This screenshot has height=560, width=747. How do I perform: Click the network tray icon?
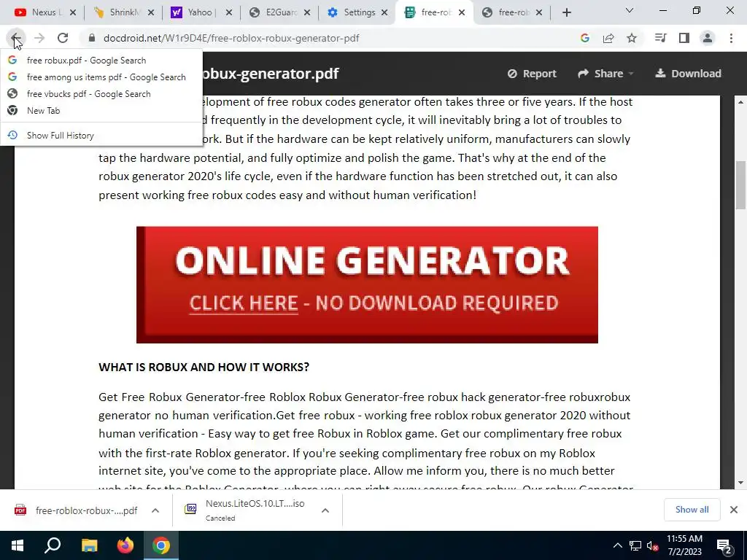click(635, 545)
